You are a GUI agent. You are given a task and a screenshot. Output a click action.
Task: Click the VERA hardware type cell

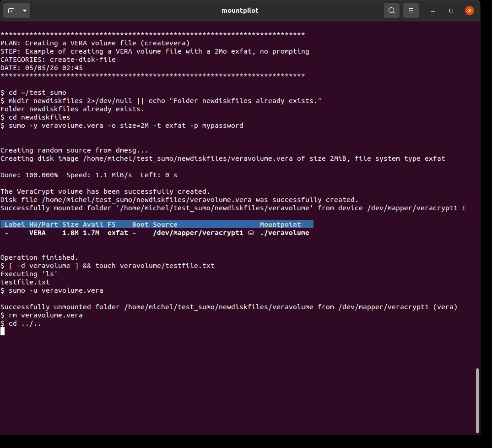pos(38,233)
